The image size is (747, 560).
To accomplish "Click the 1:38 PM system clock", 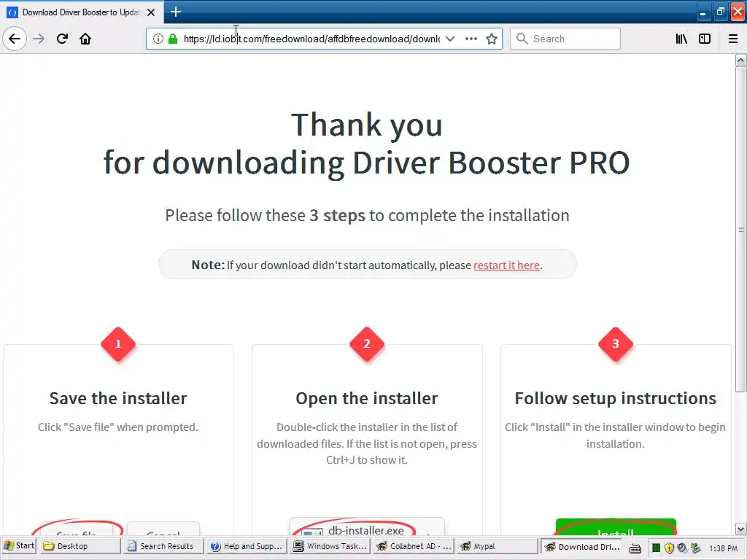I will (x=723, y=548).
